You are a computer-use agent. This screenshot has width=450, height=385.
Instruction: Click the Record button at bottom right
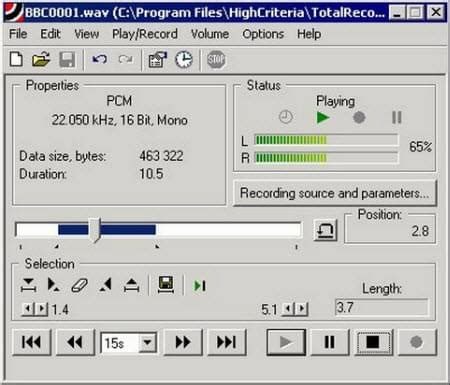pos(417,342)
